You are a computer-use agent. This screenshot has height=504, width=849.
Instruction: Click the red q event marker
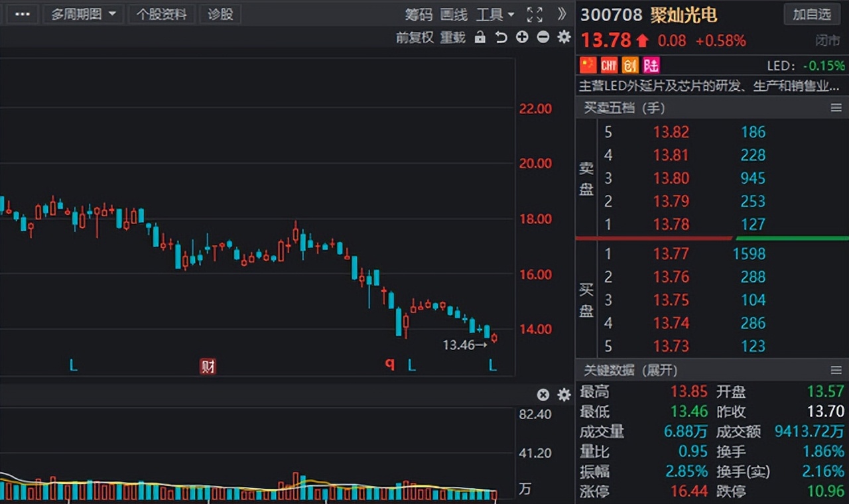[390, 364]
